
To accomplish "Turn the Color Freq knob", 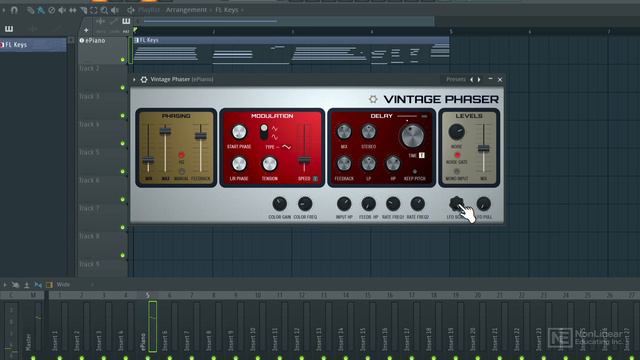I will point(305,204).
